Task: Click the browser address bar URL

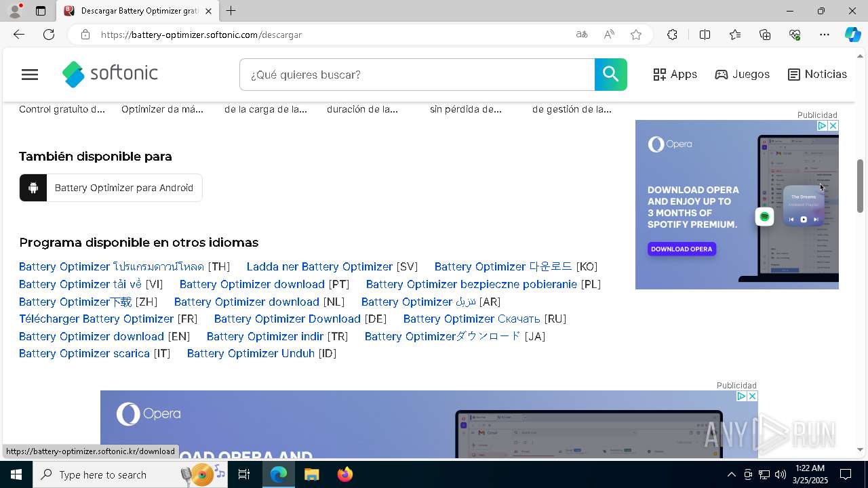Action: (x=201, y=35)
